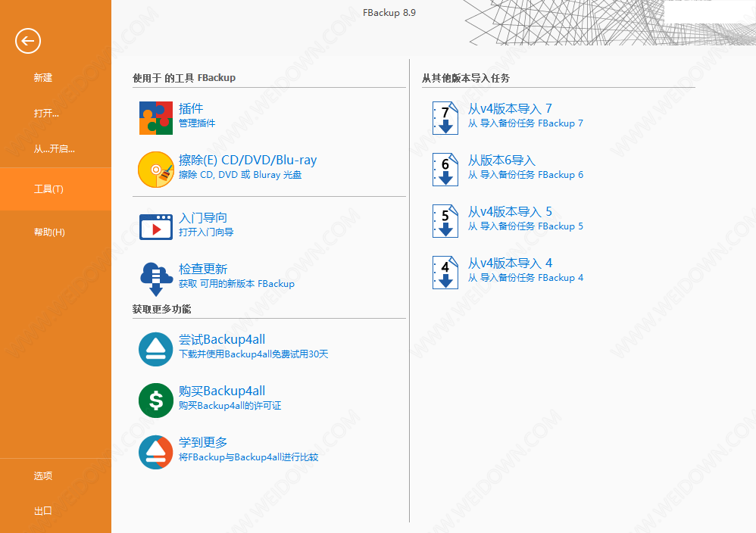Screen dimensions: 756x533
Task: Open 从v4版本导入 7 link
Action: click(510, 109)
